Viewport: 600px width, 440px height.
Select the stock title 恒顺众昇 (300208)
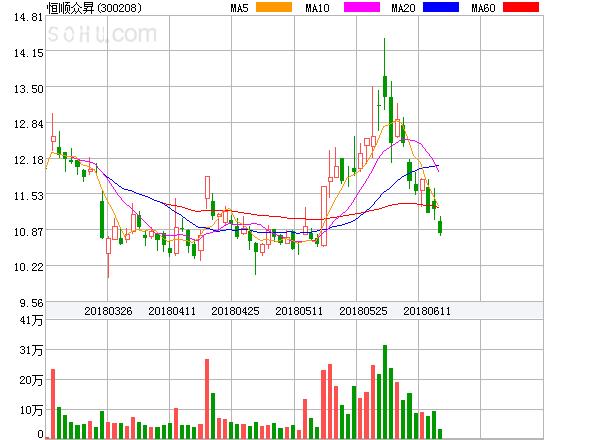[94, 8]
